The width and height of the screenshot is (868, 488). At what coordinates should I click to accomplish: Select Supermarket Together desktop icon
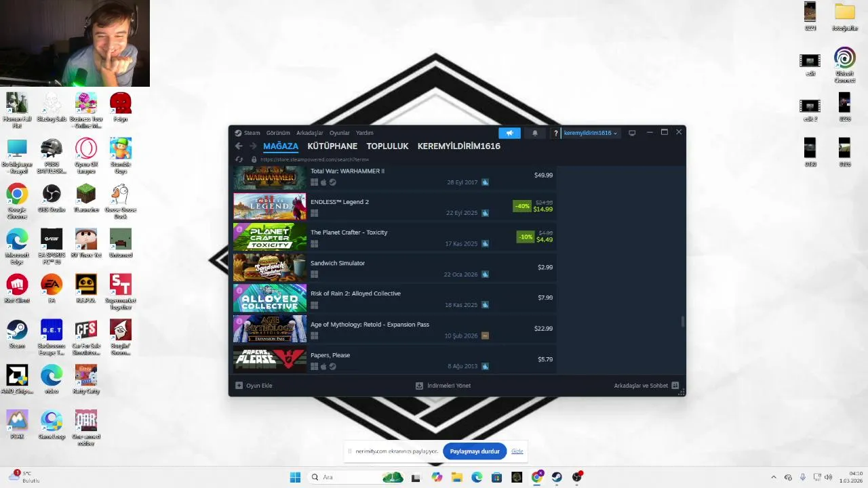point(121,292)
